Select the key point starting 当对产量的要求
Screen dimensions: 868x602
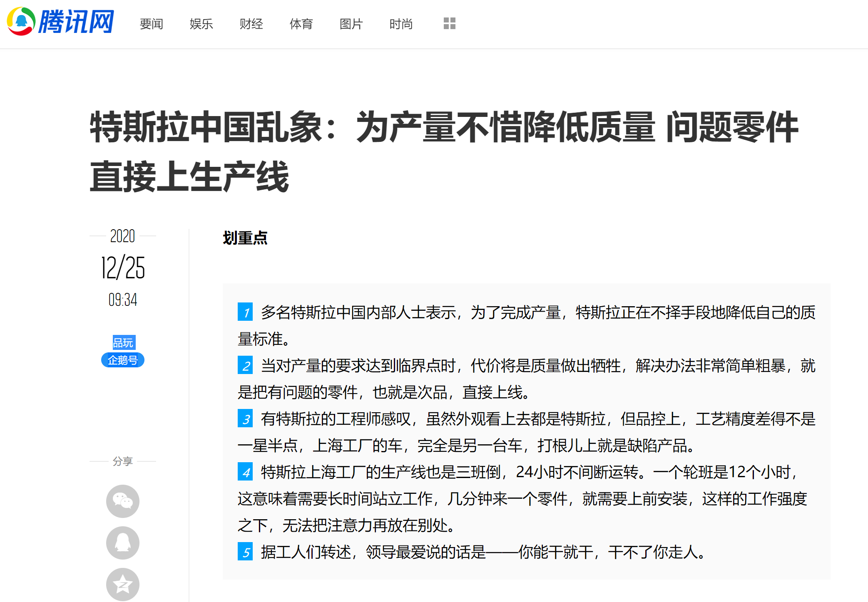point(527,379)
